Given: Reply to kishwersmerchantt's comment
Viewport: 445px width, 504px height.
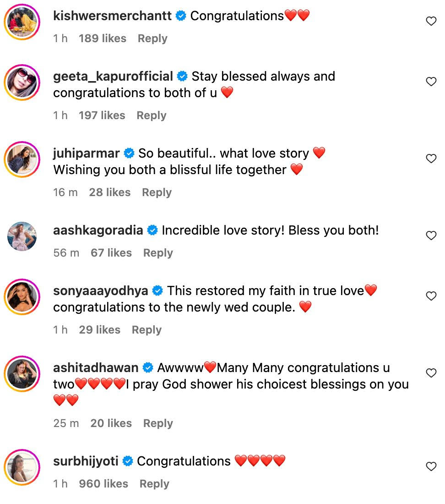Looking at the screenshot, I should 152,38.
